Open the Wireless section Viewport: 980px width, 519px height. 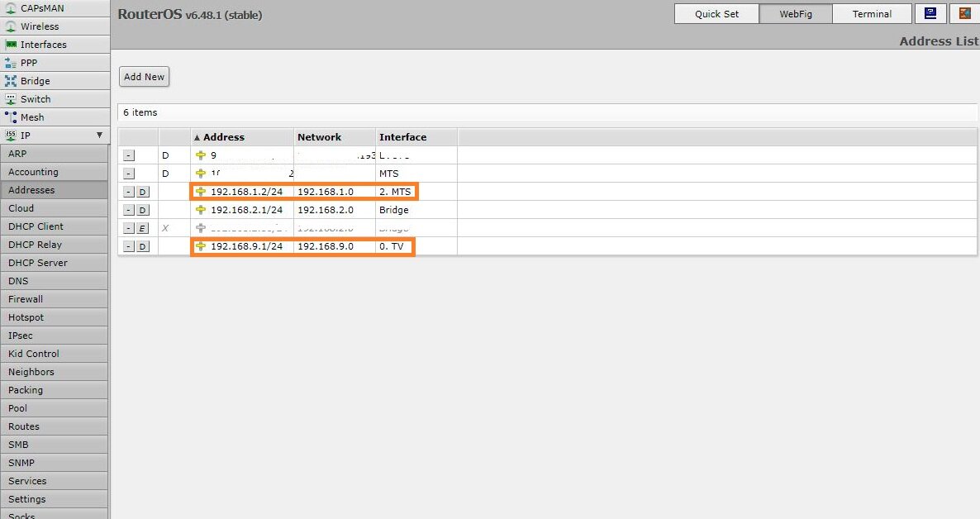click(55, 26)
